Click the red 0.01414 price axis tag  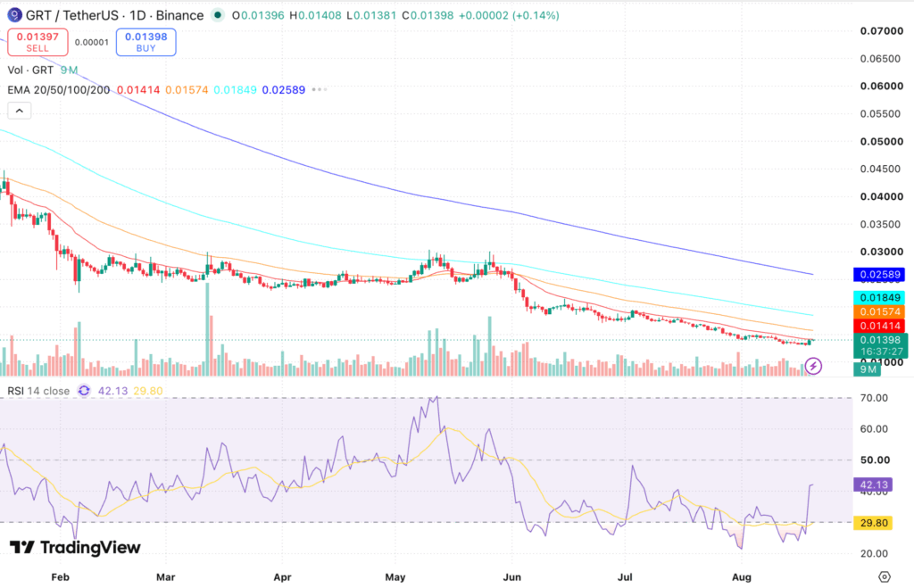(879, 326)
